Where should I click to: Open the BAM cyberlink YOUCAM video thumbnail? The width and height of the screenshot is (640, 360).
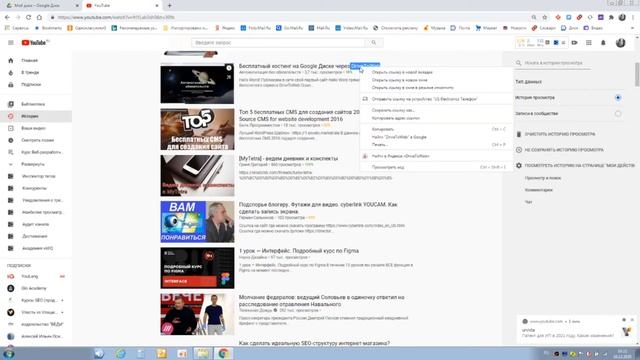click(x=197, y=222)
